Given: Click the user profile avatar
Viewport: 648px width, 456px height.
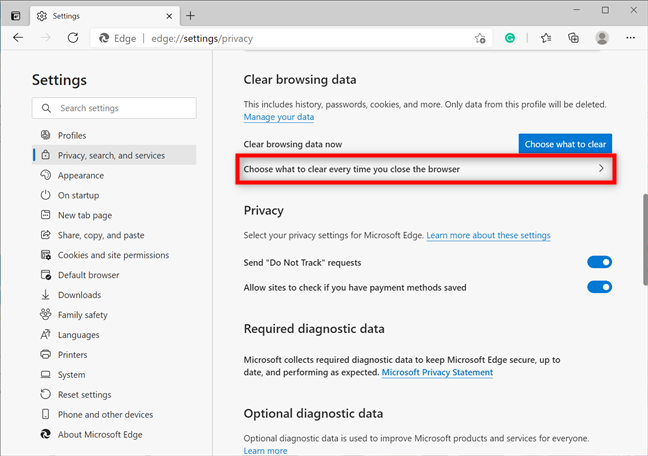Looking at the screenshot, I should [x=602, y=38].
